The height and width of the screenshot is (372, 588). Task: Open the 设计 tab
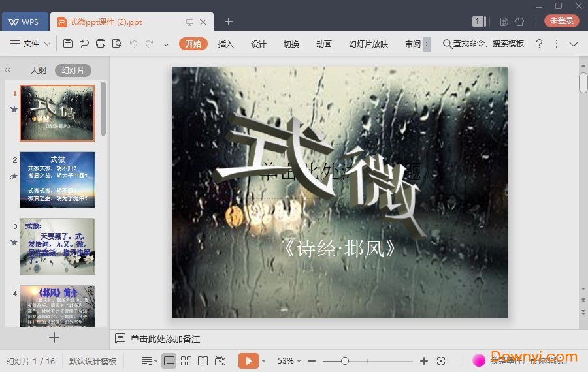tap(258, 44)
